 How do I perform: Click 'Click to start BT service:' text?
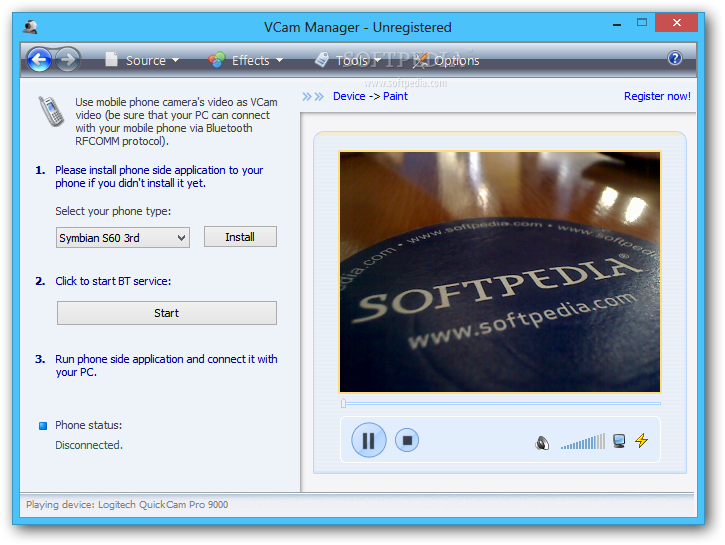pos(113,281)
